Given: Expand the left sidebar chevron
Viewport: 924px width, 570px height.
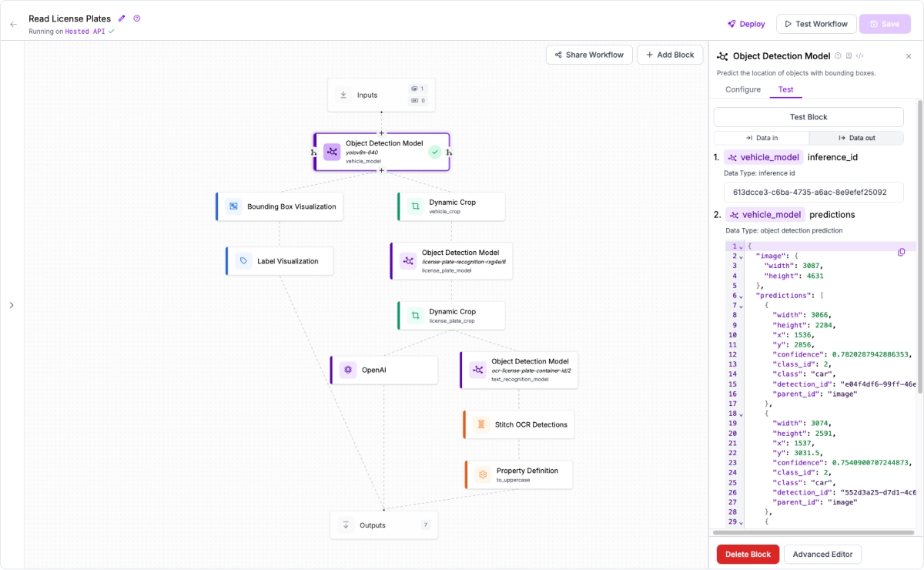Looking at the screenshot, I should (x=12, y=305).
